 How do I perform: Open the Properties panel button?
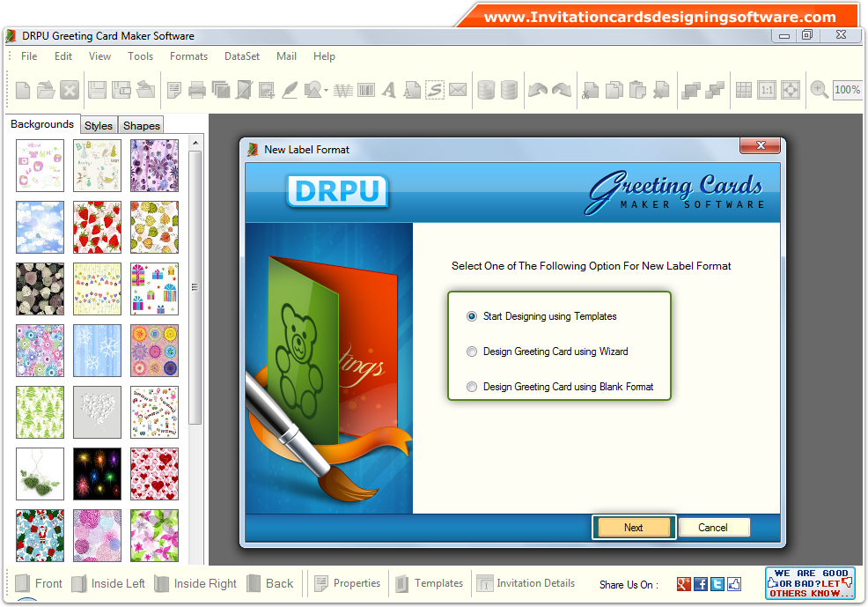(347, 583)
